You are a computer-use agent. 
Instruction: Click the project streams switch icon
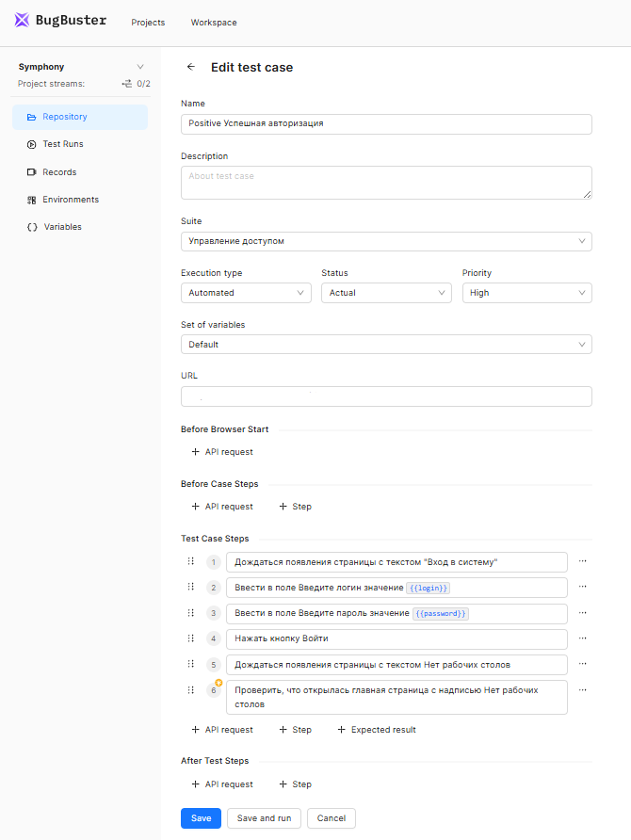[x=127, y=84]
